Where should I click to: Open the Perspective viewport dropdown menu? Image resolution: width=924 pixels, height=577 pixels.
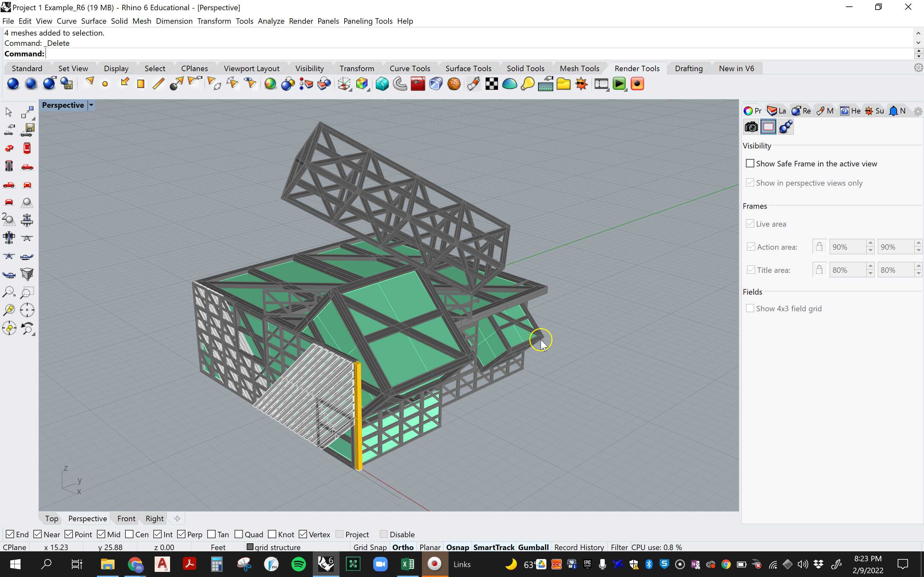point(91,105)
